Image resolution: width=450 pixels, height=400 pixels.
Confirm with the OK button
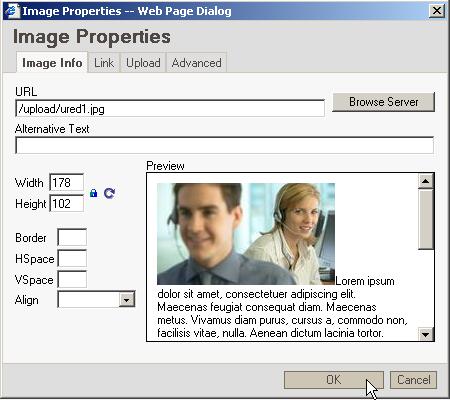click(334, 380)
